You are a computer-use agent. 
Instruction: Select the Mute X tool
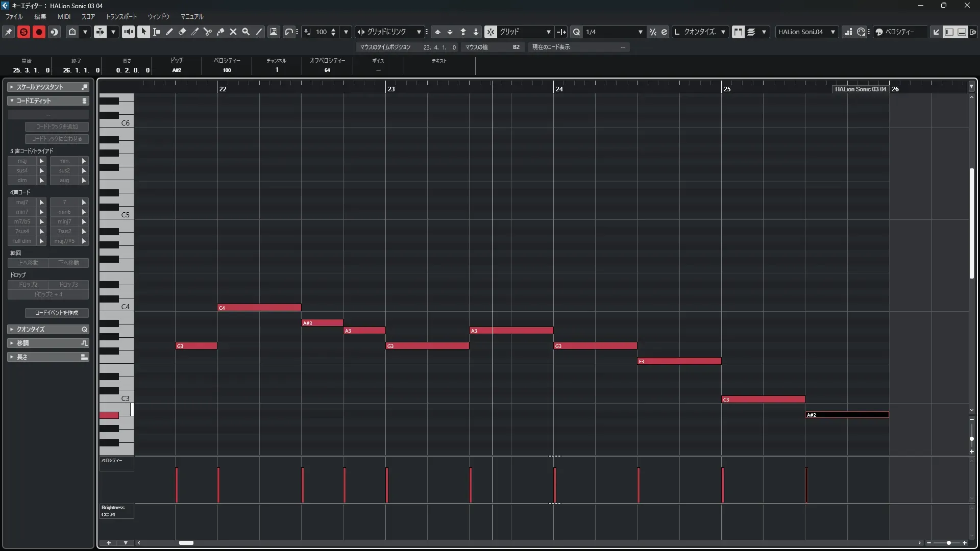pos(233,32)
